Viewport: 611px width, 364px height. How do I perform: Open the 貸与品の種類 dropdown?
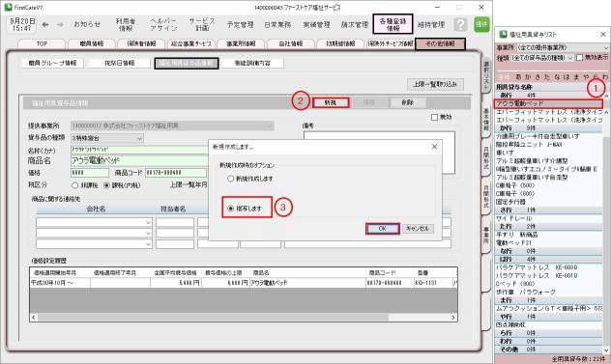pyautogui.click(x=106, y=138)
